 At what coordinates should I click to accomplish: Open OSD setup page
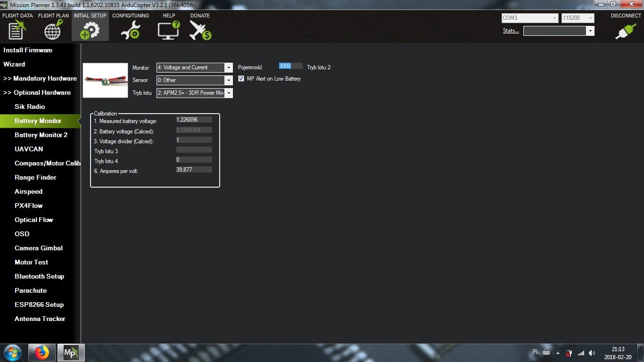click(22, 234)
